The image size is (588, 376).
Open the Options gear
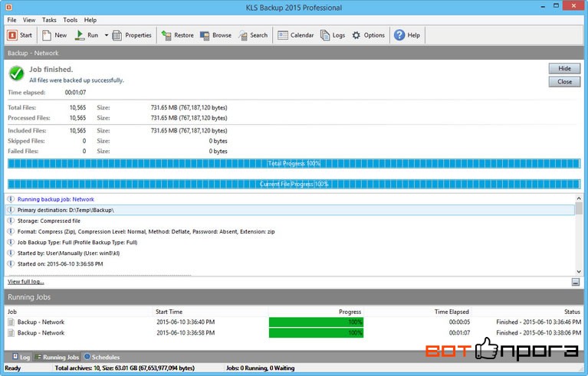(x=356, y=35)
